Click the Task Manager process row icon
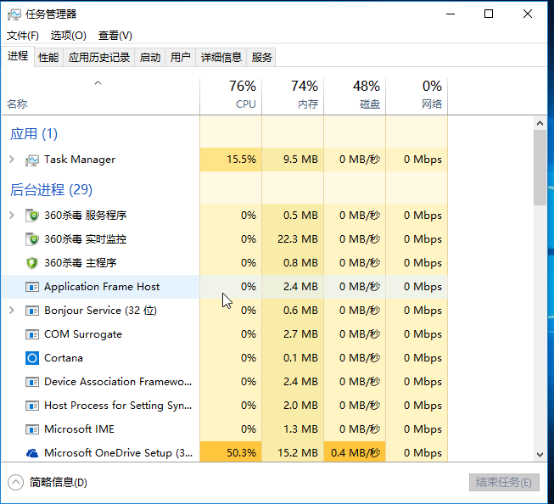554x504 pixels. [x=32, y=160]
